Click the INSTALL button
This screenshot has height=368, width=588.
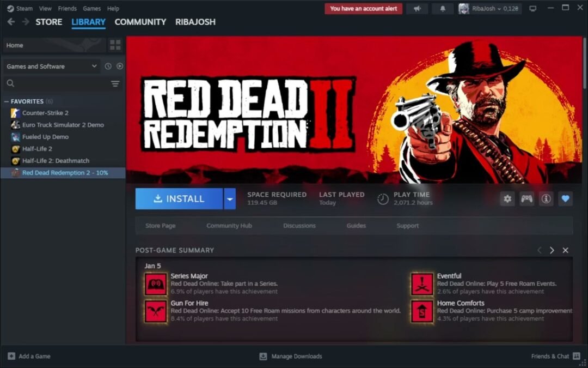coord(180,198)
